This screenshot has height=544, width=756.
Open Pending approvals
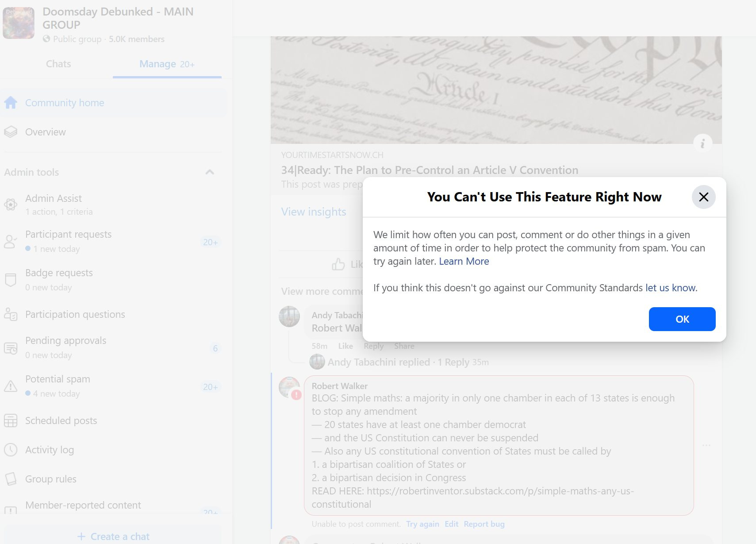(114, 347)
